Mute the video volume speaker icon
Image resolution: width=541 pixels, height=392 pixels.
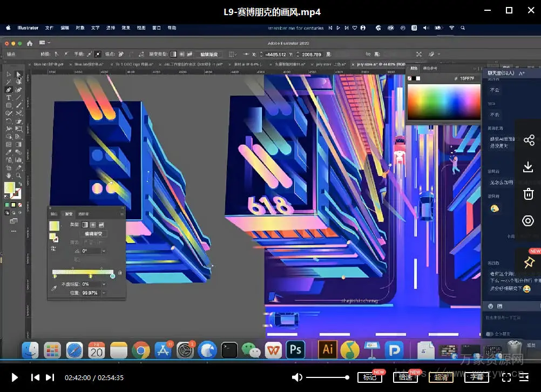point(297,377)
